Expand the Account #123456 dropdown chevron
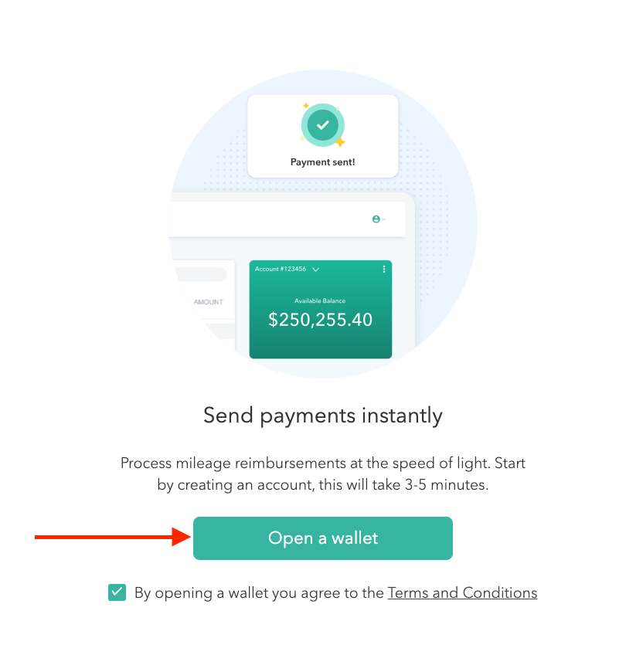The height and width of the screenshot is (672, 643). click(315, 270)
